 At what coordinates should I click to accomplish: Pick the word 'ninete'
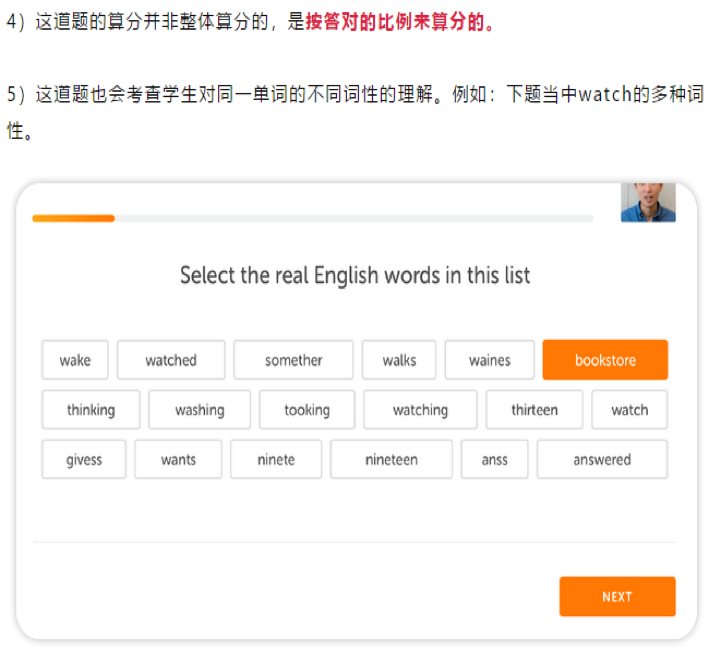pyautogui.click(x=276, y=459)
